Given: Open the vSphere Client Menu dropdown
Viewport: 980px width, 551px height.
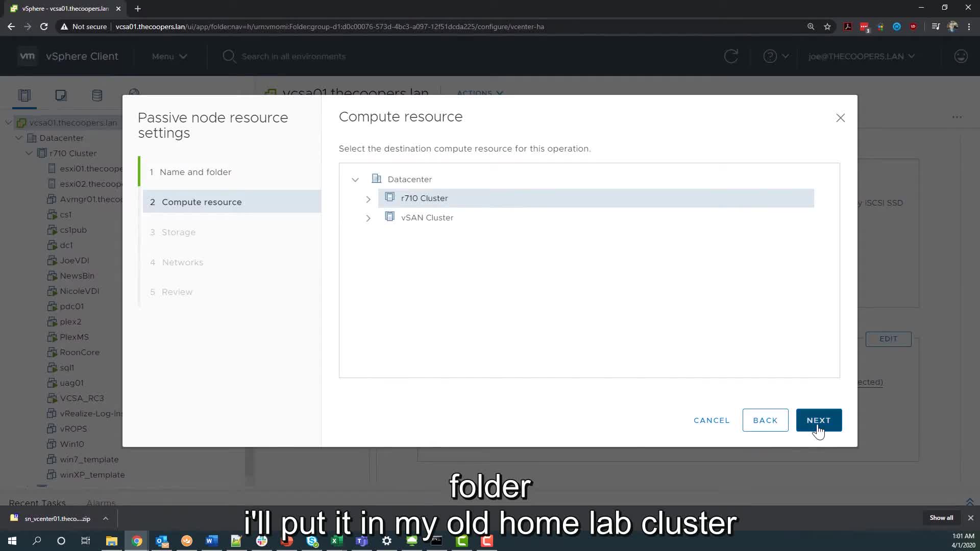Looking at the screenshot, I should [x=169, y=56].
